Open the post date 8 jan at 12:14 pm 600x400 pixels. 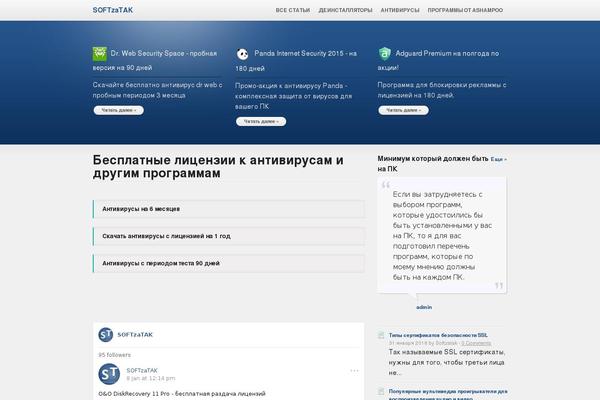(x=151, y=378)
